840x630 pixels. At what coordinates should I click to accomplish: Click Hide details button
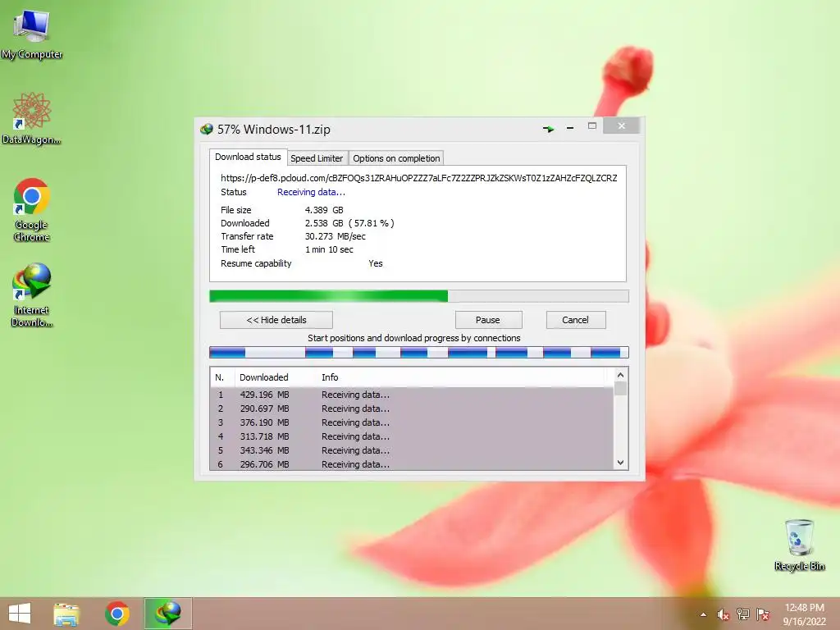click(x=276, y=320)
